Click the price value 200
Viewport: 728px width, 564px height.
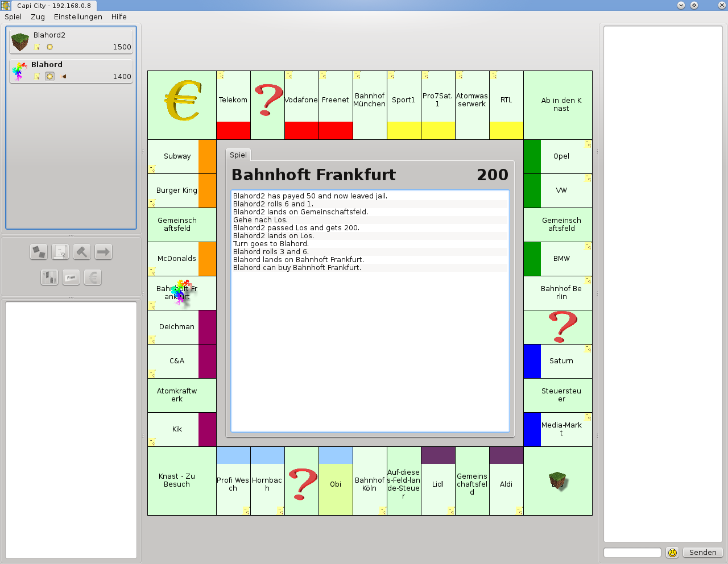tap(493, 175)
